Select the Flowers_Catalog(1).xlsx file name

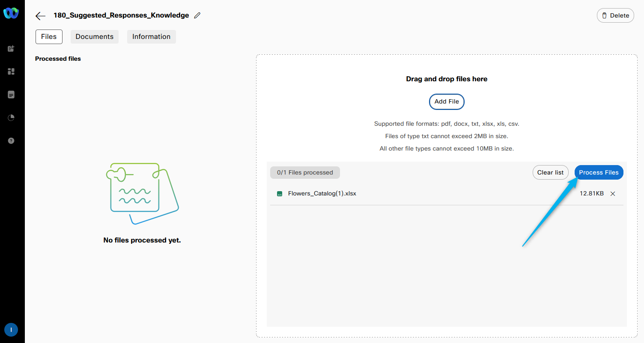click(322, 194)
